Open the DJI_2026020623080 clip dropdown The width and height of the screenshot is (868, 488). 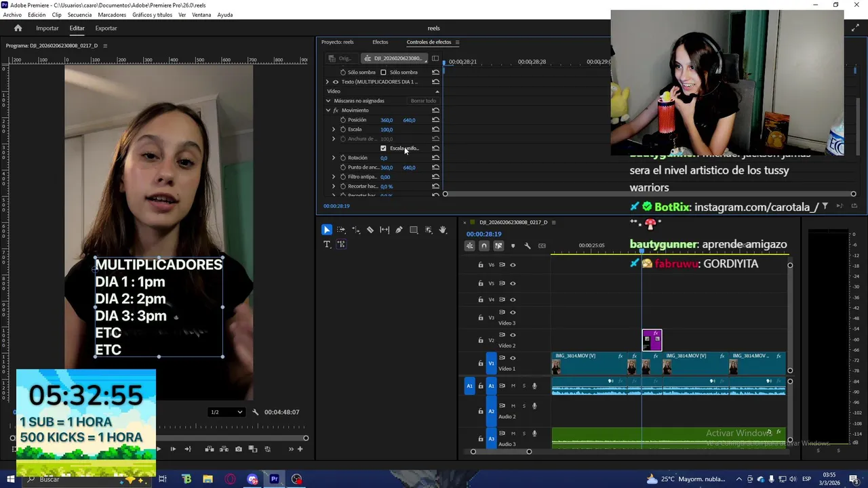(x=394, y=58)
